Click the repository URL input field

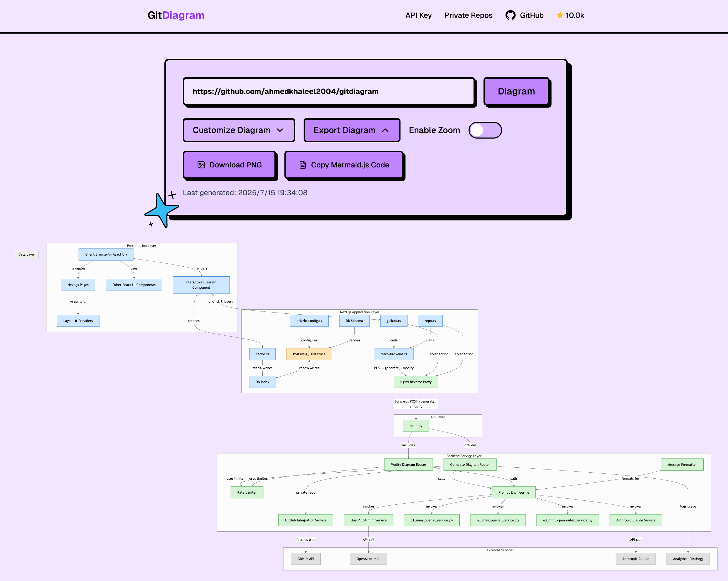(329, 91)
